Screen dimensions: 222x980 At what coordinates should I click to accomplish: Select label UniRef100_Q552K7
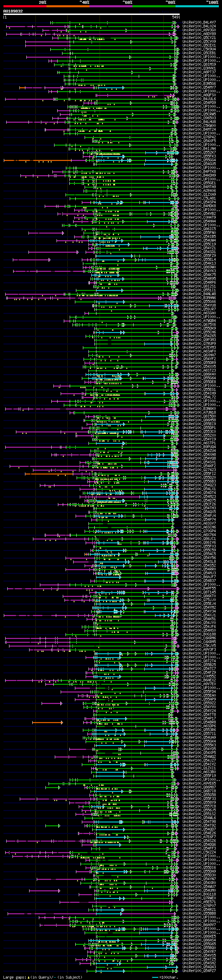click(x=199, y=153)
